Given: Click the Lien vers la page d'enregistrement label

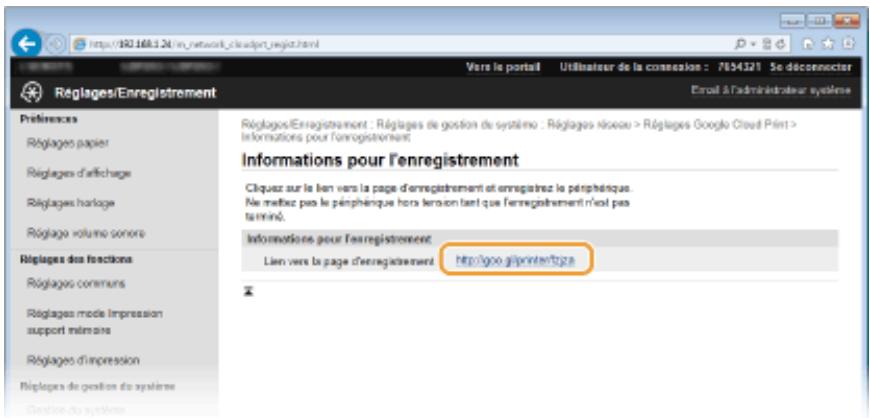Looking at the screenshot, I should pyautogui.click(x=349, y=261).
